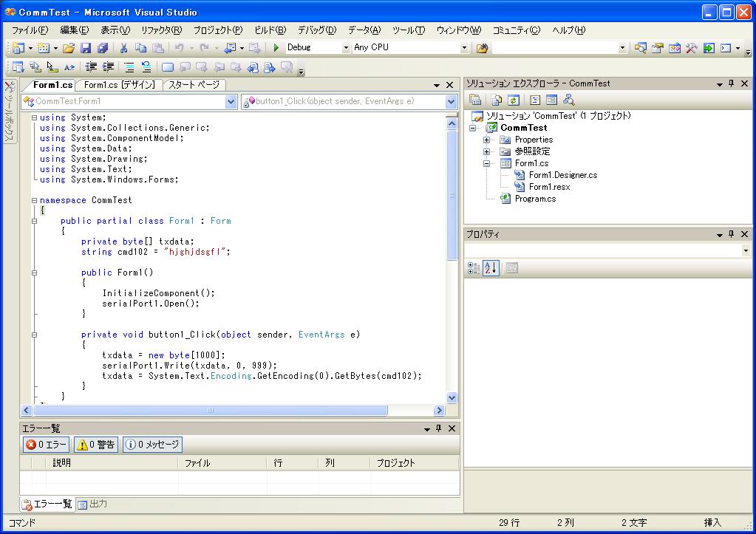Open the CommTest.Form1 class dropdown
756x534 pixels.
coord(231,101)
